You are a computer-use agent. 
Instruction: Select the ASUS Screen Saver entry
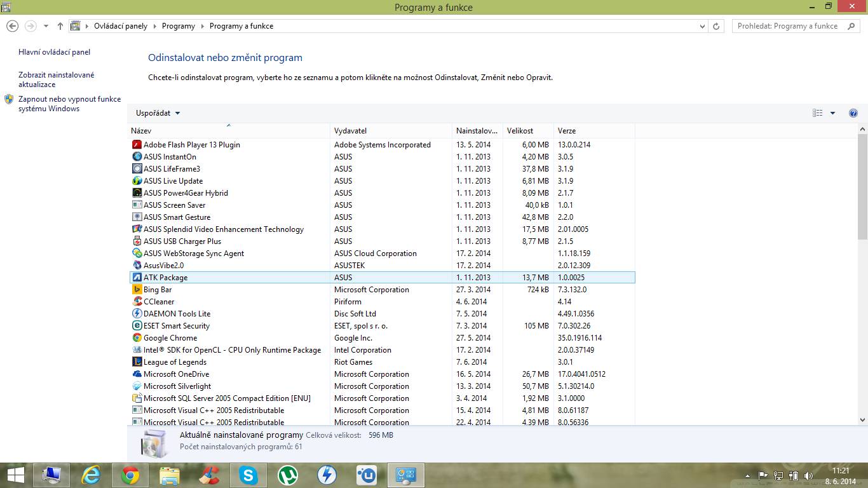click(x=382, y=205)
